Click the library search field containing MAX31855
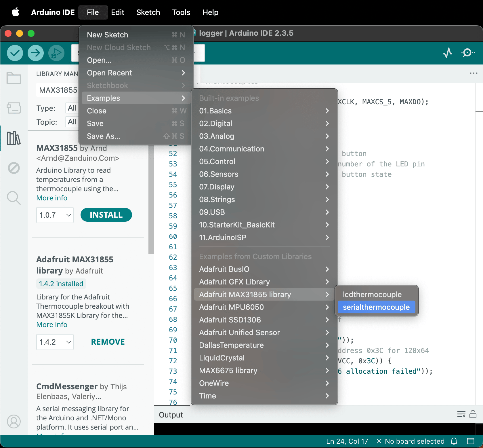The height and width of the screenshot is (448, 483). pyautogui.click(x=58, y=90)
